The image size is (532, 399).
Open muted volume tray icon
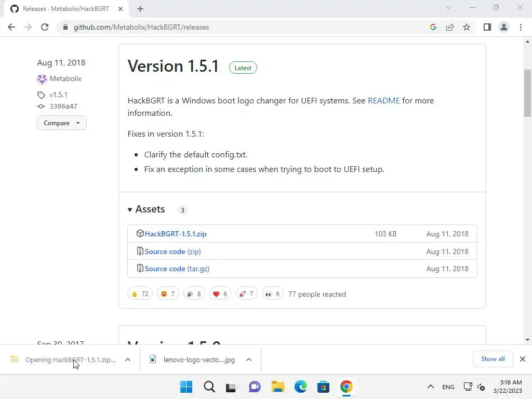tap(481, 387)
